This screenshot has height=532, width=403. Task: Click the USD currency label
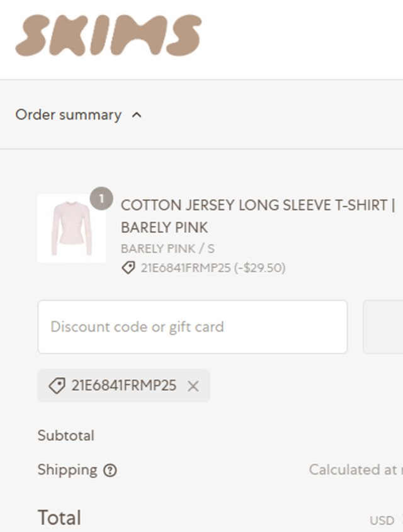[x=382, y=521]
